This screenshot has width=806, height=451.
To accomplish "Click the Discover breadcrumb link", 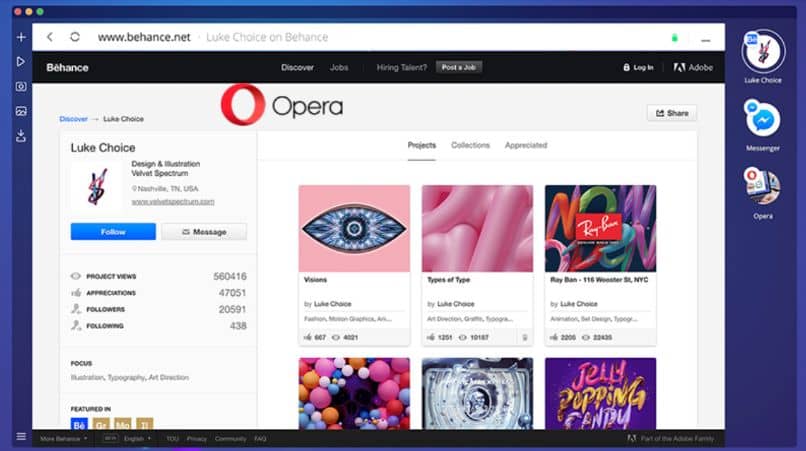I will [x=74, y=119].
